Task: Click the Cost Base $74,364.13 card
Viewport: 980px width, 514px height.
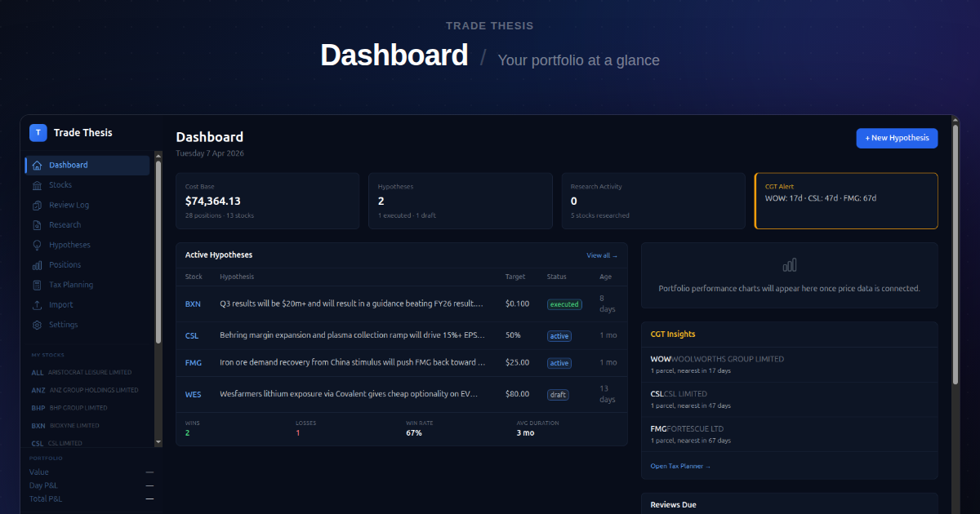Action: click(x=268, y=201)
